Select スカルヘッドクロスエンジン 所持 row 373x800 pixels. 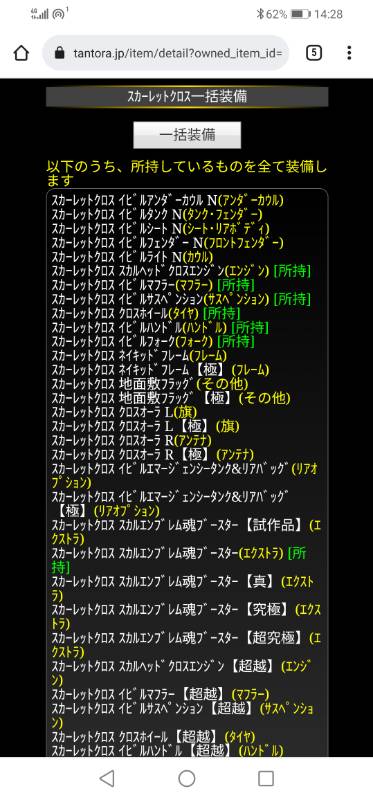(181, 270)
